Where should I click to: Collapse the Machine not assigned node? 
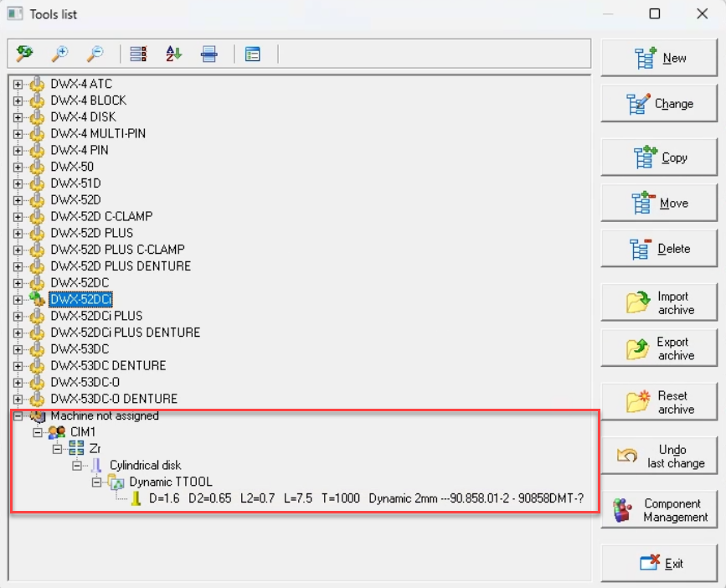point(18,415)
